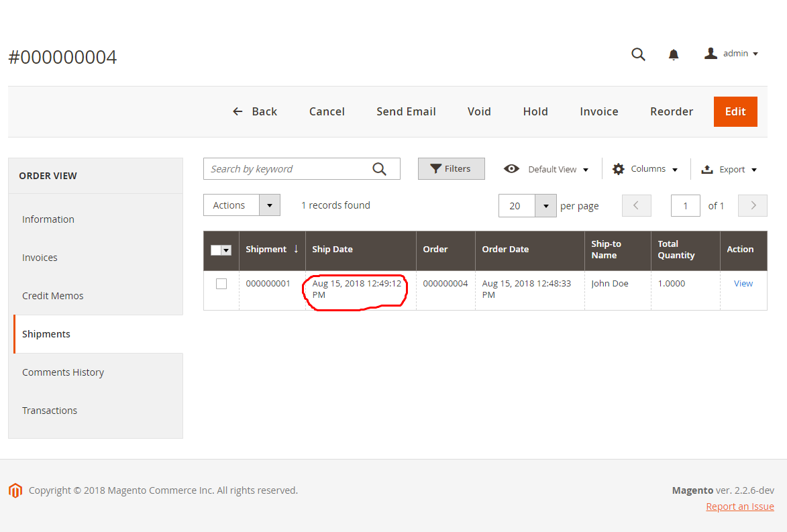The height and width of the screenshot is (532, 787).
Task: Click the Magento logo in the footer
Action: (15, 490)
